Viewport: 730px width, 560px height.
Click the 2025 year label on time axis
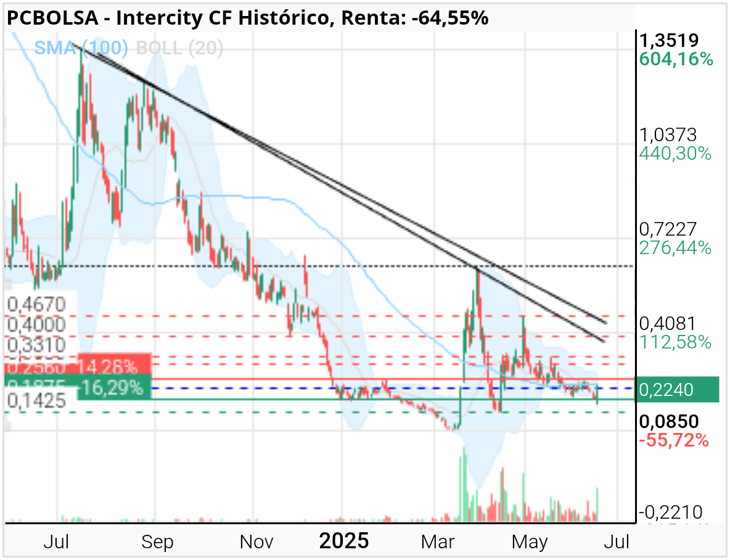tap(344, 541)
